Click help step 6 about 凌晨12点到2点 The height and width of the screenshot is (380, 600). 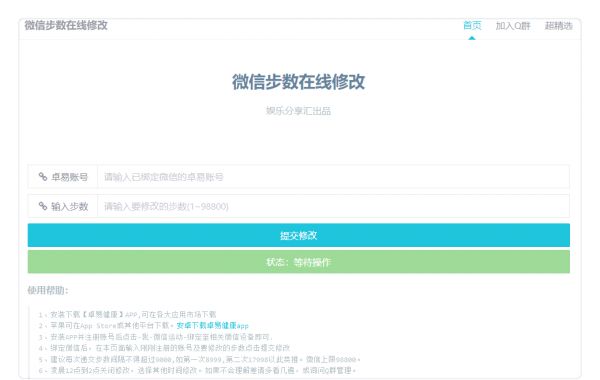click(197, 370)
